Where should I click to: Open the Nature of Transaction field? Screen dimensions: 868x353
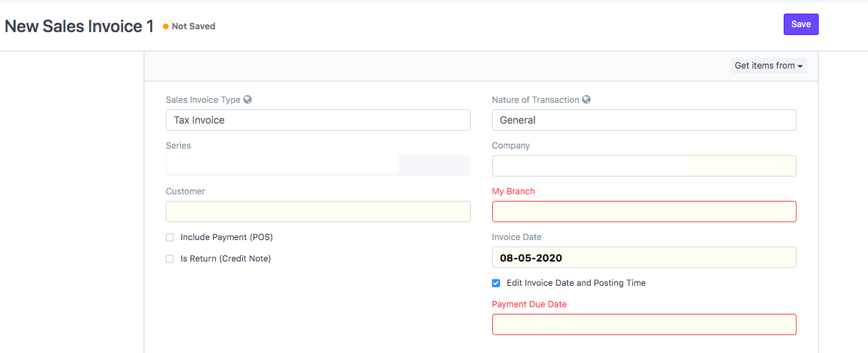tap(644, 120)
